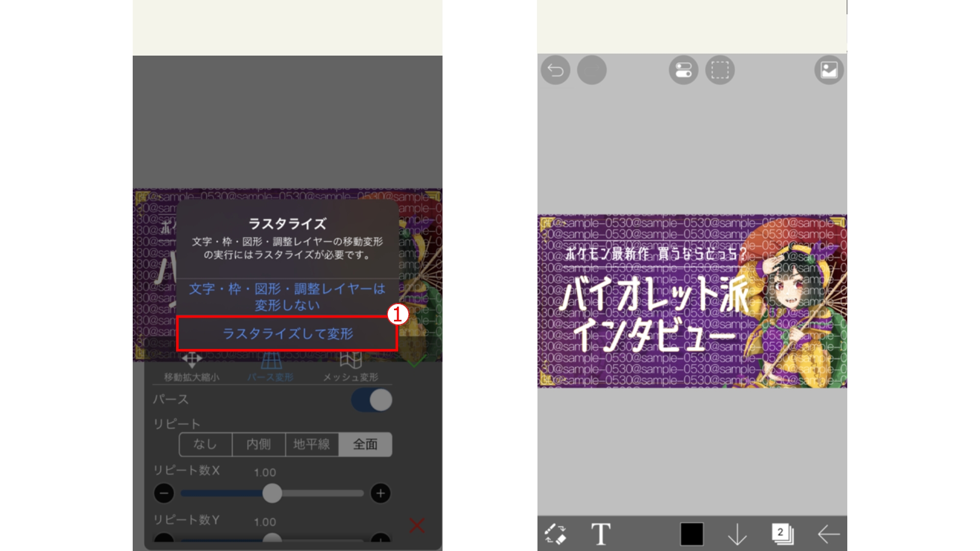
Task: Click the Redo arrow icon
Action: tap(592, 70)
